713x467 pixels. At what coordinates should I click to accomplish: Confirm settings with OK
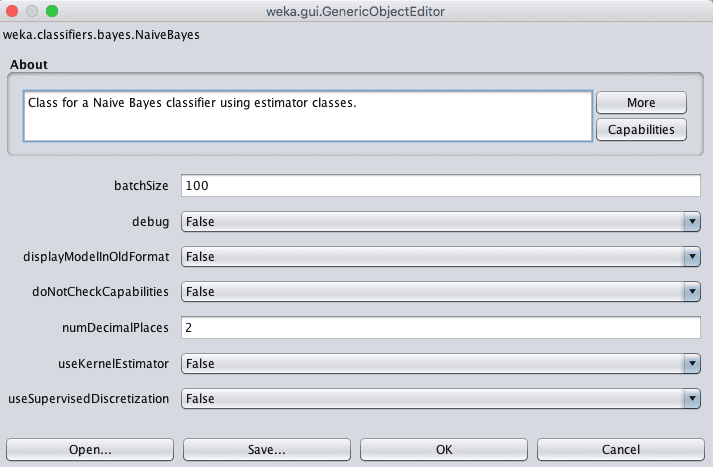point(444,449)
